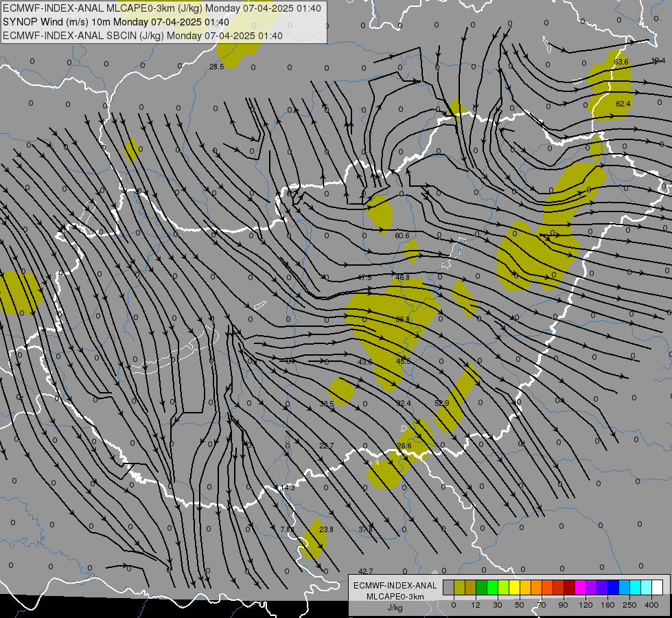Choose the magenta legend swatch

[581, 587]
